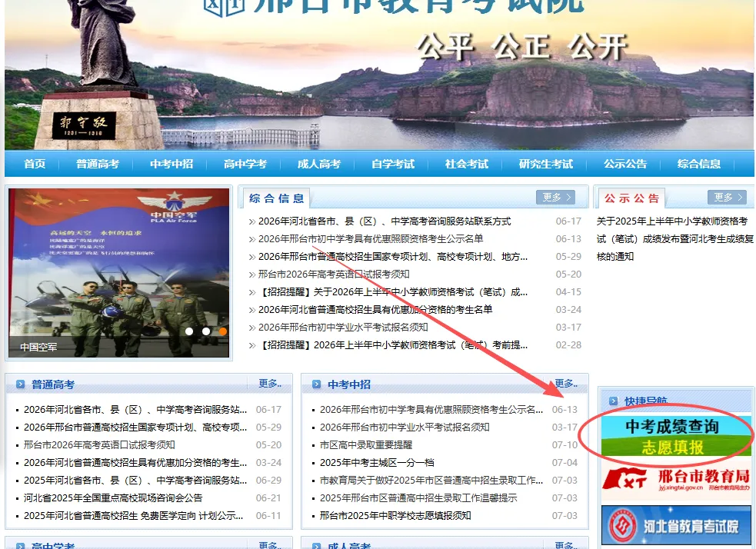756x549 pixels.
Task: Open 邢台市2026年高考英语口试报考须知 in 普通高考 list
Action: pos(99,445)
